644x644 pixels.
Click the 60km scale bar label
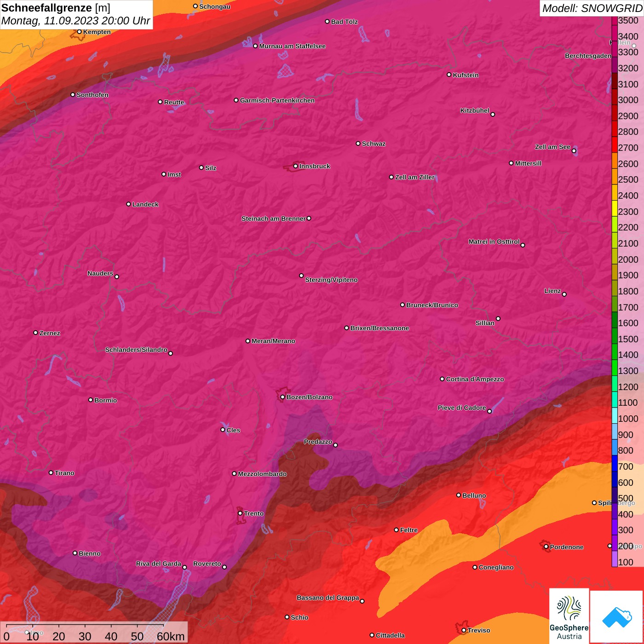[171, 637]
